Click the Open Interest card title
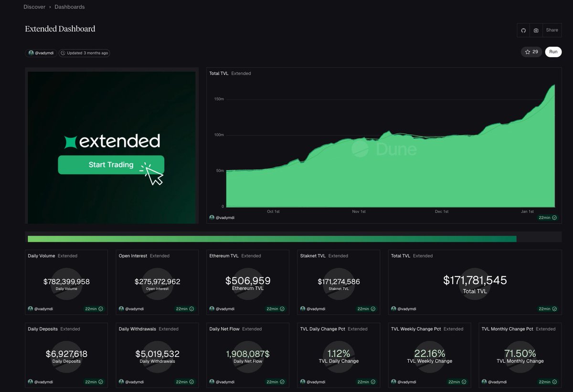Viewport: 573px width, 392px height. [x=133, y=256]
